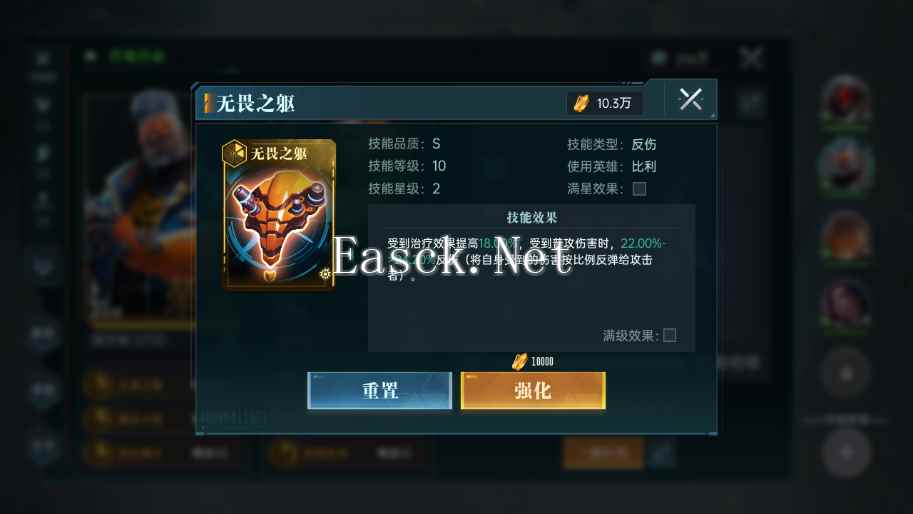Click the 无畏之躯 skill card image
The image size is (913, 514).
[279, 214]
